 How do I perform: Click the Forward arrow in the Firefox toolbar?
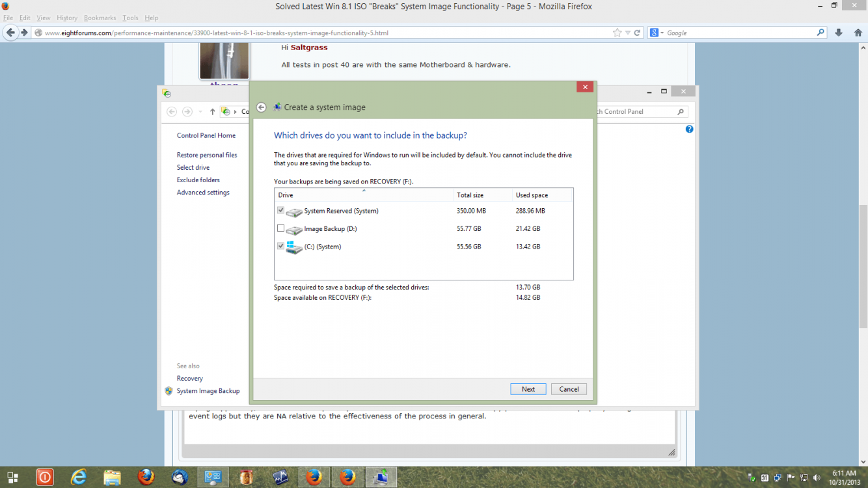coord(24,33)
